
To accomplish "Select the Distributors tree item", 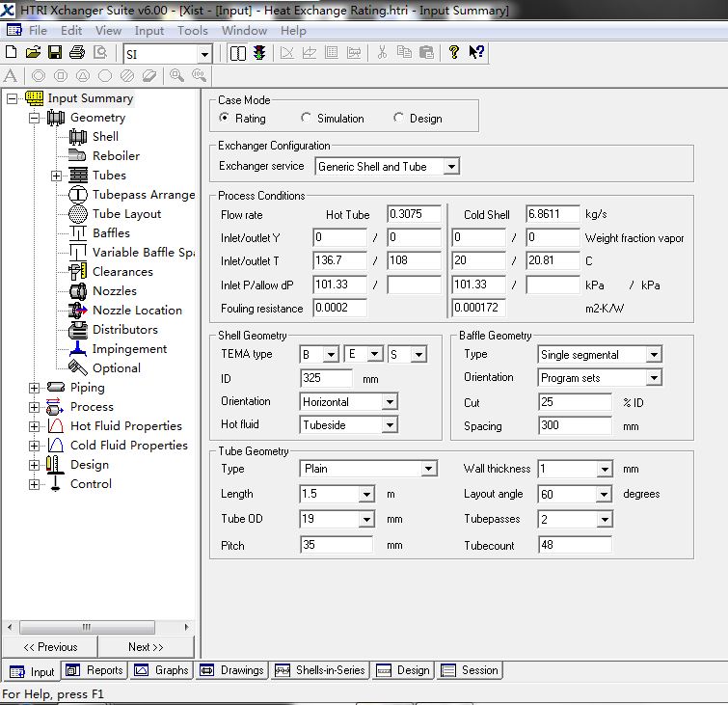I will click(125, 330).
